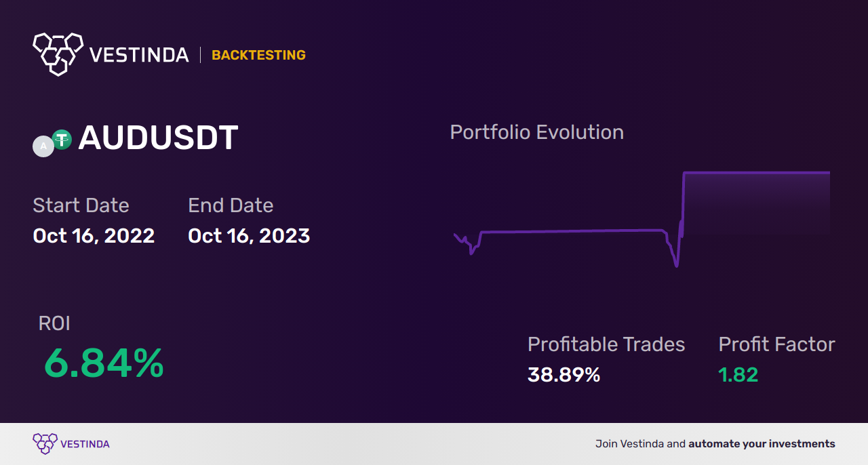Select the Start Date label
Image resolution: width=868 pixels, height=465 pixels.
[81, 205]
